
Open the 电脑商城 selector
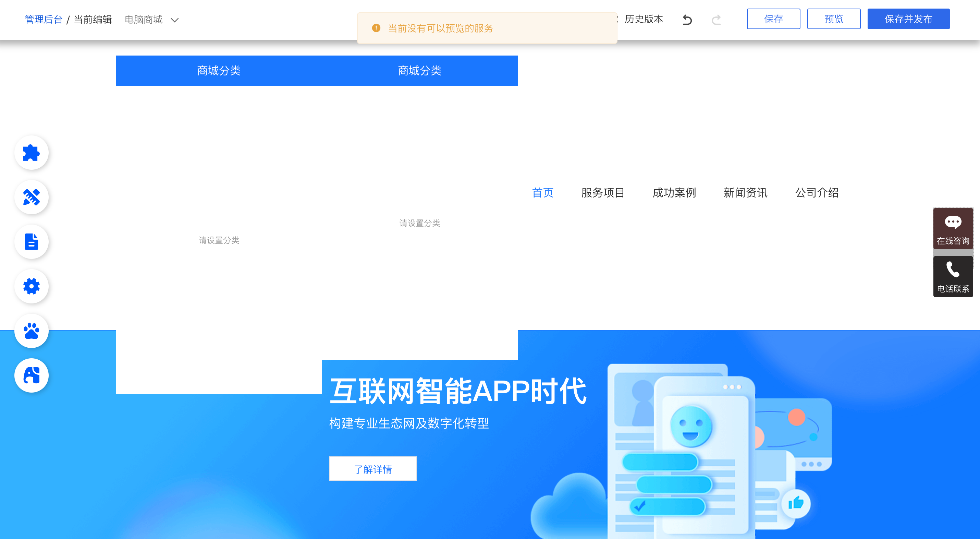pyautogui.click(x=151, y=20)
